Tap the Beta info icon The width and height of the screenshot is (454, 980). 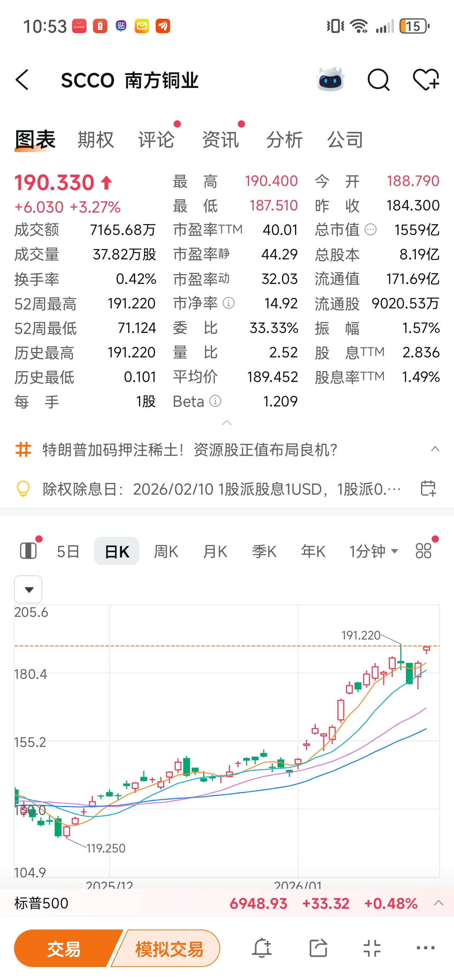click(215, 401)
